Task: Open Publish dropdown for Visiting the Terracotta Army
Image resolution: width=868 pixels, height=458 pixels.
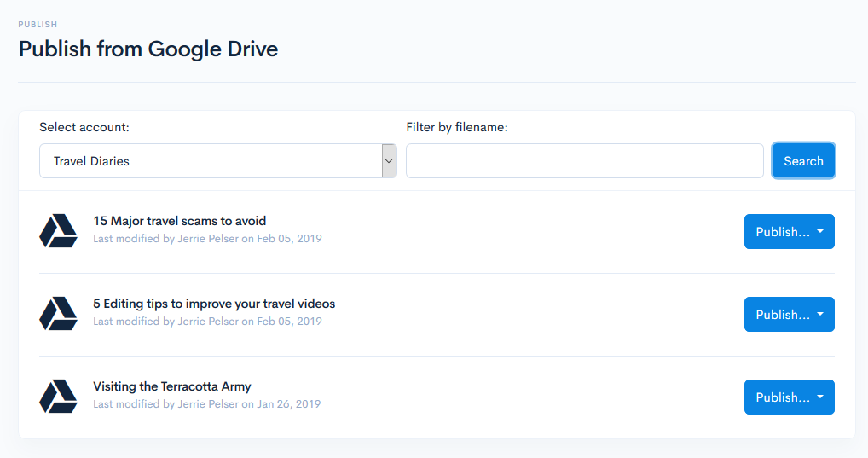Action: click(x=789, y=397)
